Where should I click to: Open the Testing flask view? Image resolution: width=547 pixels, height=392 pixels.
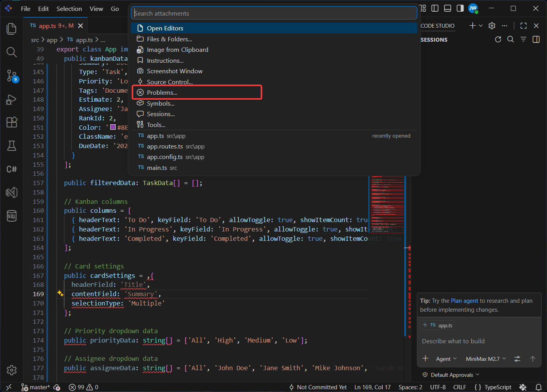click(x=12, y=146)
